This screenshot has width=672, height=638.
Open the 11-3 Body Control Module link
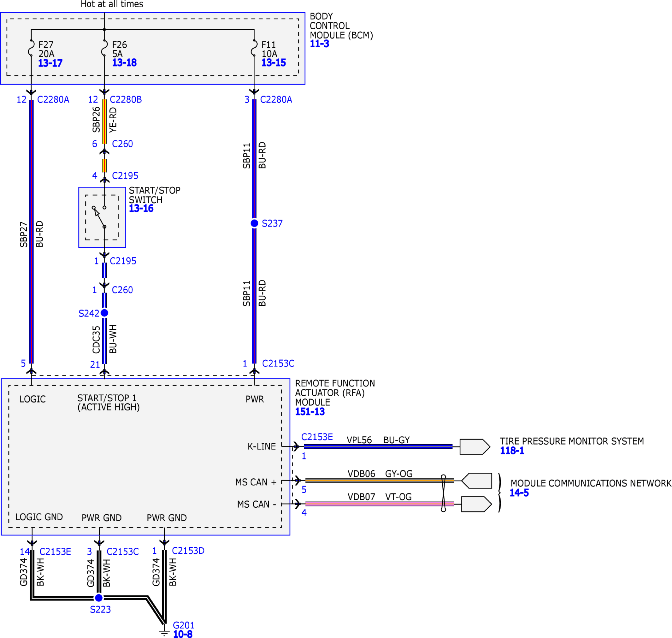[319, 44]
